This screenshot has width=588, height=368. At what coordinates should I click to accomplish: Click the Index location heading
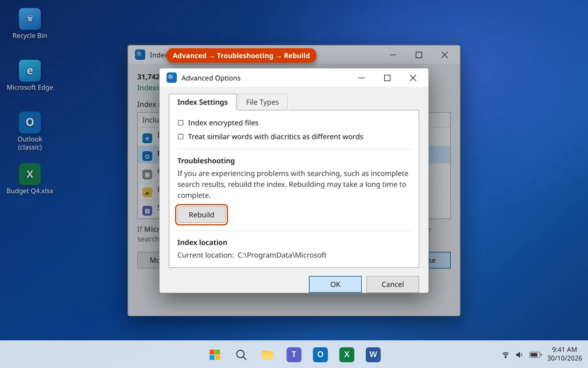(202, 242)
